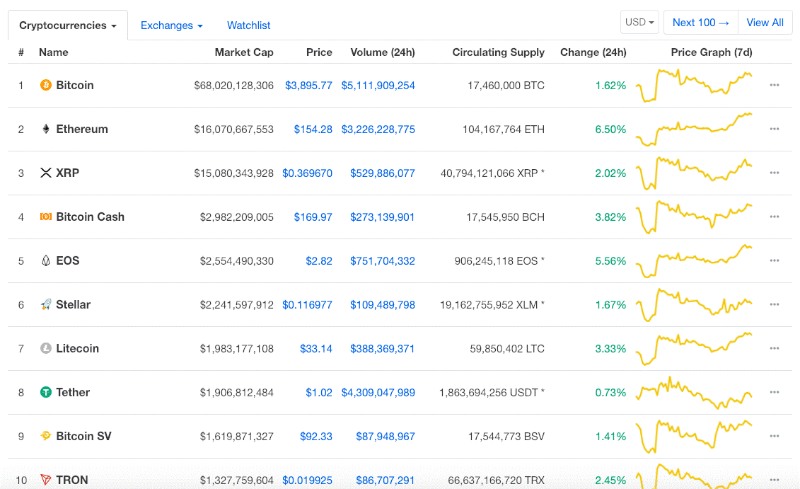800x489 pixels.
Task: Open more options ellipsis for Litecoin row
Action: pyautogui.click(x=774, y=348)
